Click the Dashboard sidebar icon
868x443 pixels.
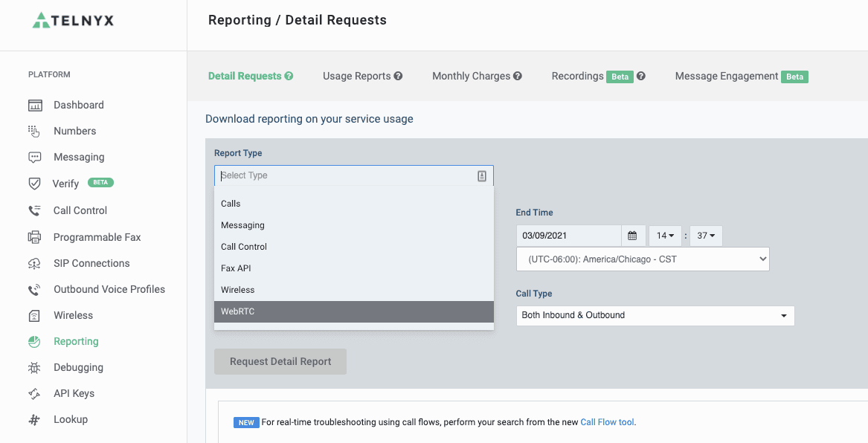pyautogui.click(x=35, y=105)
